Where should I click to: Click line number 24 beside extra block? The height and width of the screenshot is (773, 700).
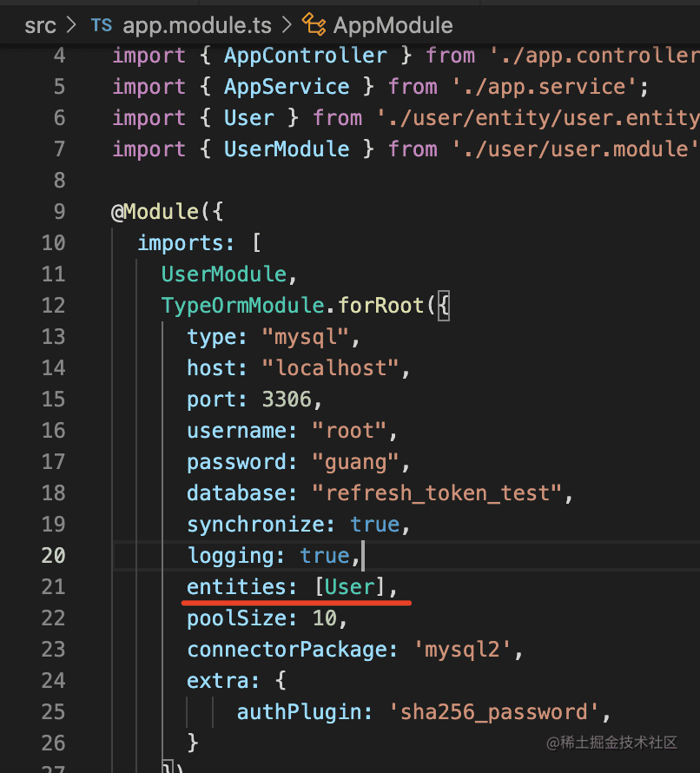(53, 681)
